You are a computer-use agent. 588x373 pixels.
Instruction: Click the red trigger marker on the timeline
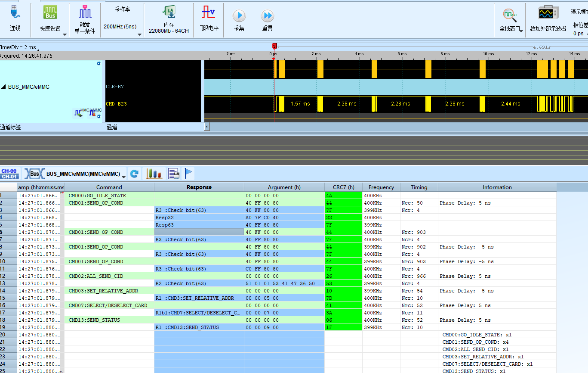coord(274,46)
